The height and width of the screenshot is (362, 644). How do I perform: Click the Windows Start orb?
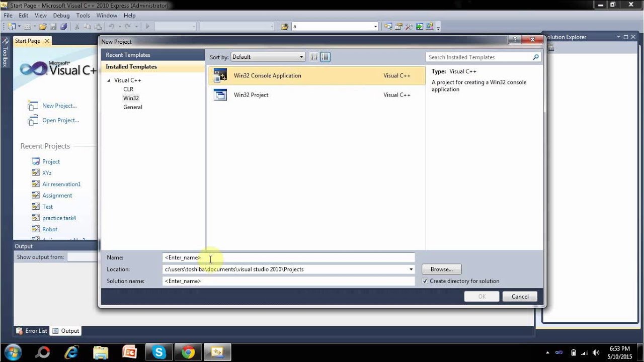(x=13, y=352)
